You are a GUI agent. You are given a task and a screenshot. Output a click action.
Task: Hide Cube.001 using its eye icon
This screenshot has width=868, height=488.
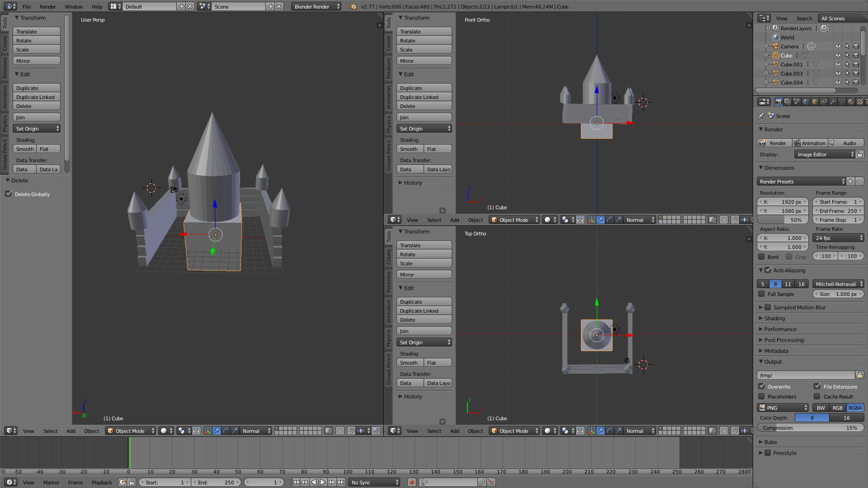(838, 64)
